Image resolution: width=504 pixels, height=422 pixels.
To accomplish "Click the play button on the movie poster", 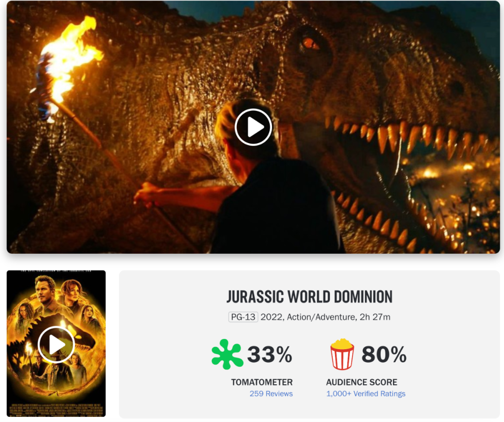I will (56, 345).
